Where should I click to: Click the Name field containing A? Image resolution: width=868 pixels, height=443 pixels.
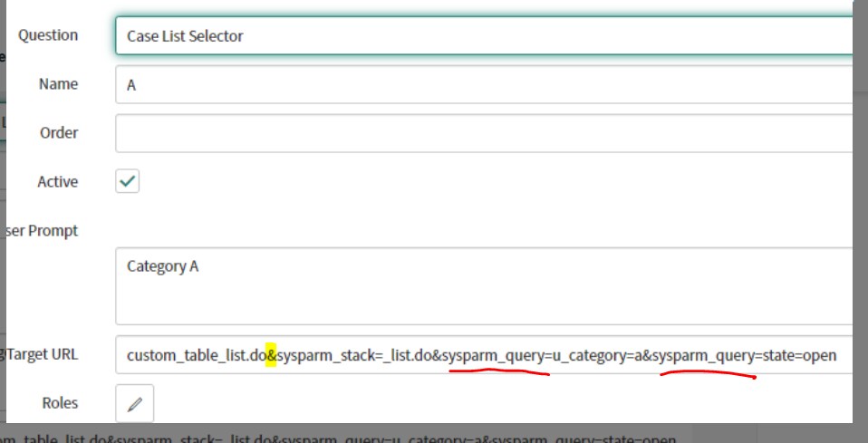484,85
